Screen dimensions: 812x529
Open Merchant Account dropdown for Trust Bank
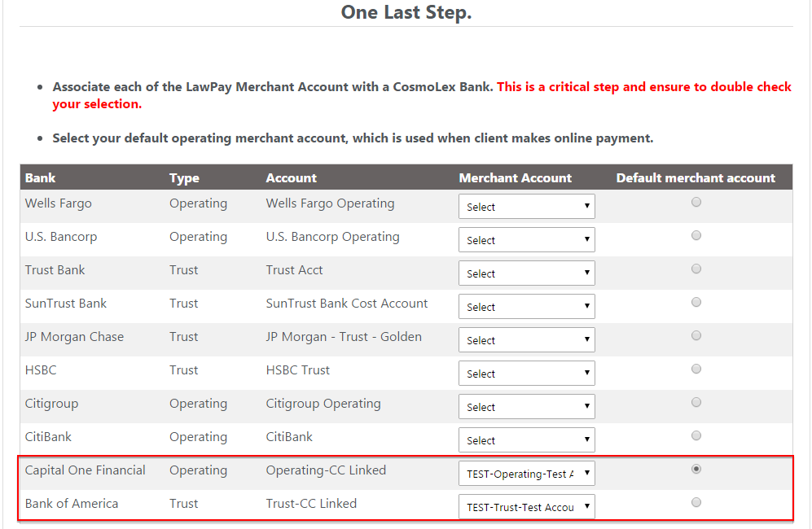click(527, 273)
